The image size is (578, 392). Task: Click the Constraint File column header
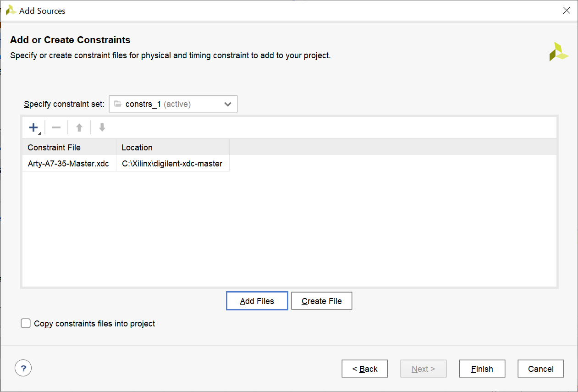69,147
